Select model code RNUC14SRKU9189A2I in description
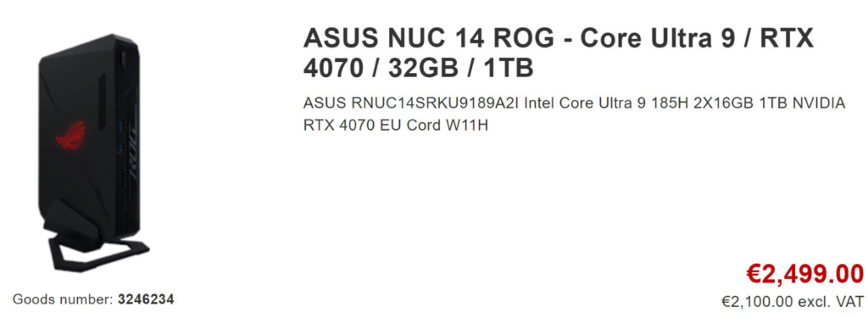This screenshot has height=318, width=868. coord(436,103)
